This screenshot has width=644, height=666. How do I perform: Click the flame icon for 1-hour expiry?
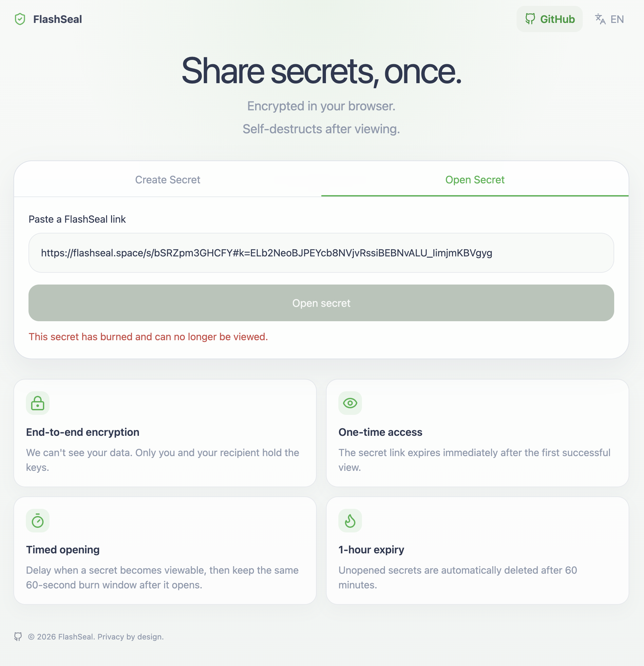pos(350,521)
